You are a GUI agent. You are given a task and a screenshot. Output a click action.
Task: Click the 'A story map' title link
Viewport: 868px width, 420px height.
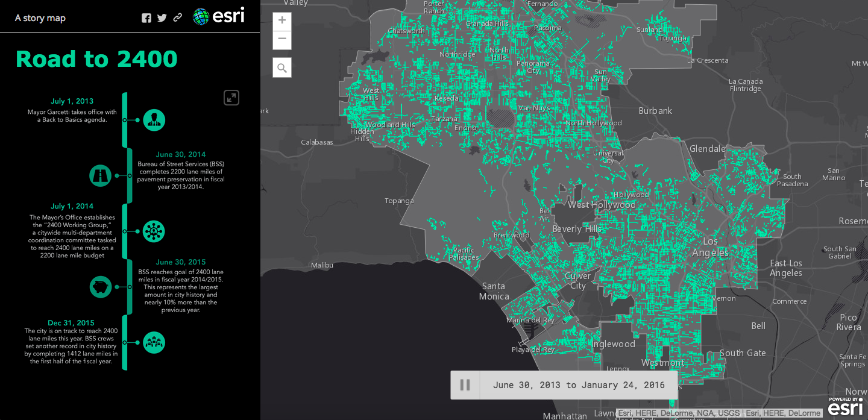click(40, 18)
